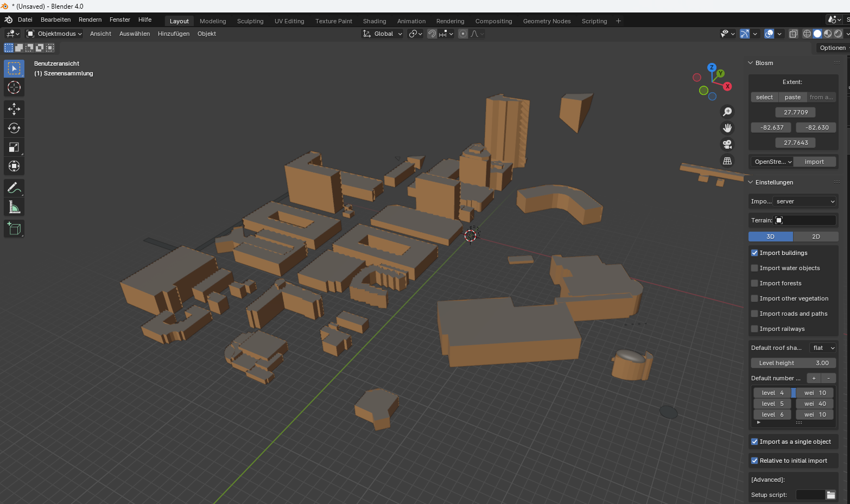Select material preview shading

point(828,34)
